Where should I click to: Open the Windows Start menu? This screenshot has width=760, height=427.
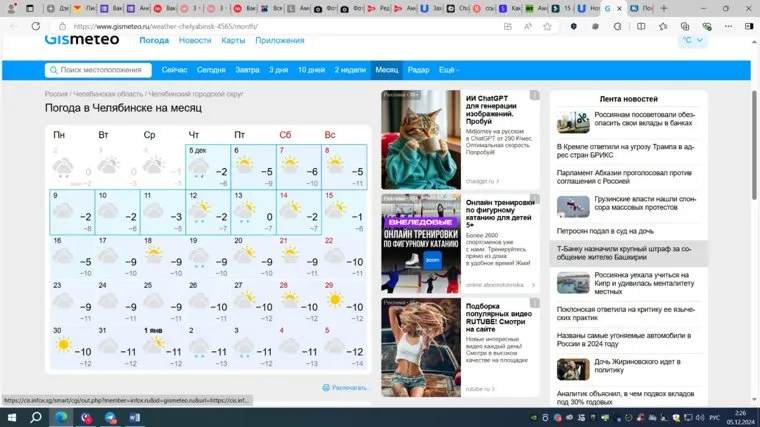point(10,417)
